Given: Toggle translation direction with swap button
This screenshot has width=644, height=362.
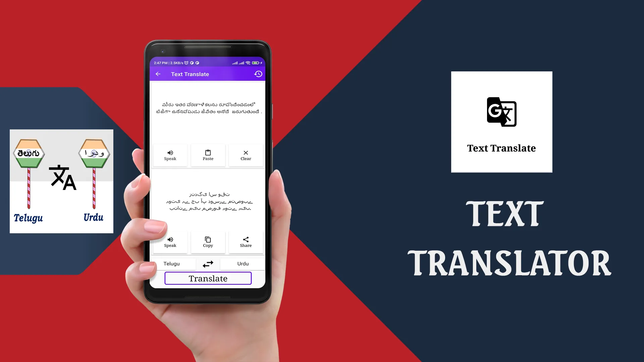Looking at the screenshot, I should pos(208,263).
